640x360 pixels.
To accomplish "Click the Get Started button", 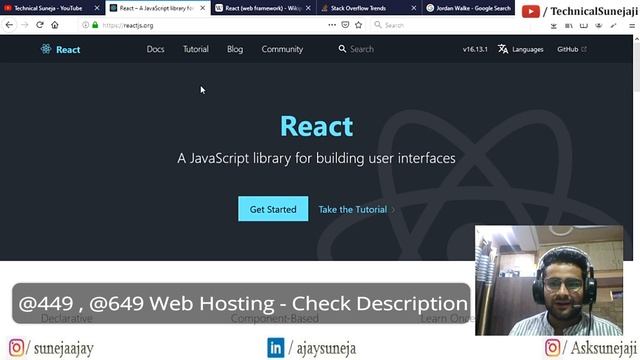I will pos(273,209).
